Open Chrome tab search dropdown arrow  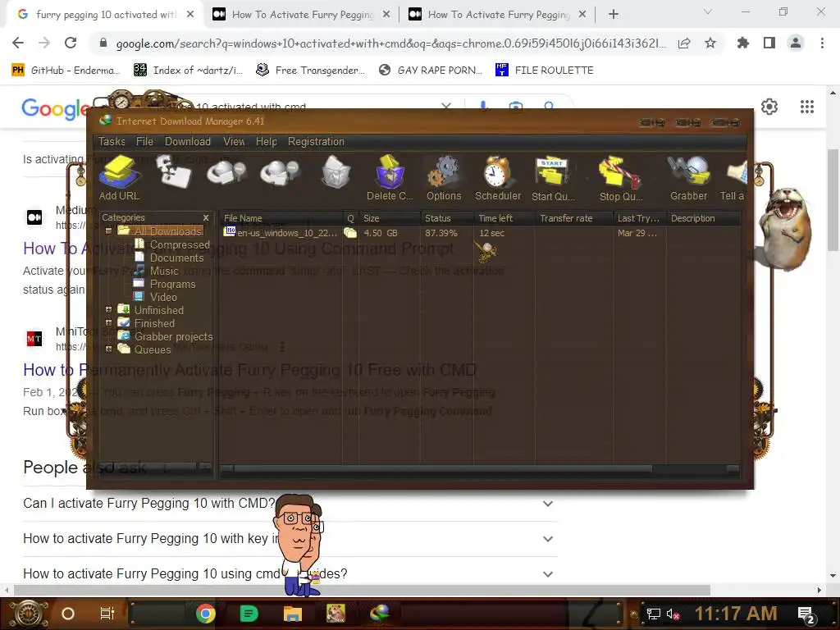708,11
